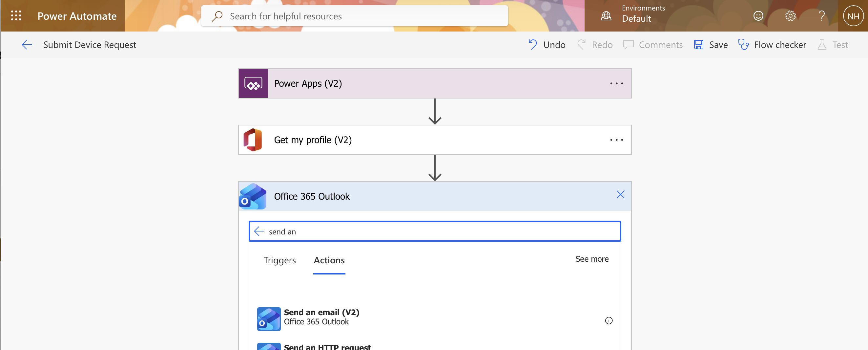Select the Actions tab
The width and height of the screenshot is (868, 350).
(329, 260)
